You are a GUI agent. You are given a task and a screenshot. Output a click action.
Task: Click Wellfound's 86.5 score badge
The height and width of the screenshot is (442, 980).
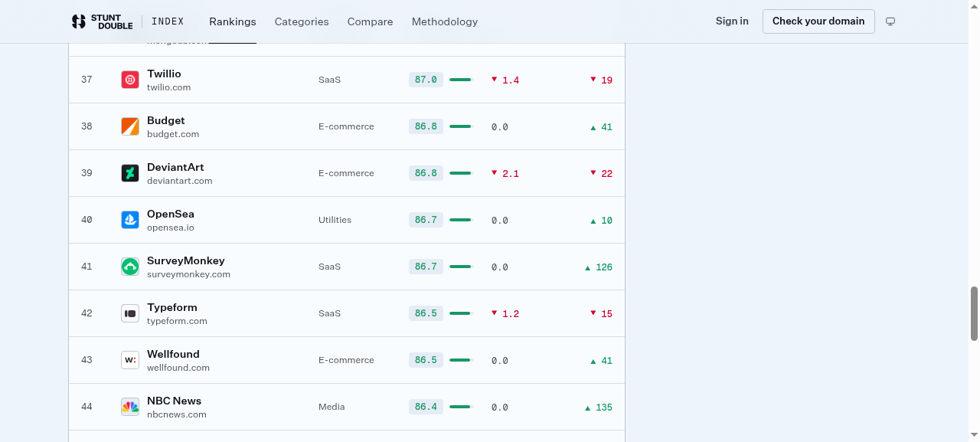(426, 360)
